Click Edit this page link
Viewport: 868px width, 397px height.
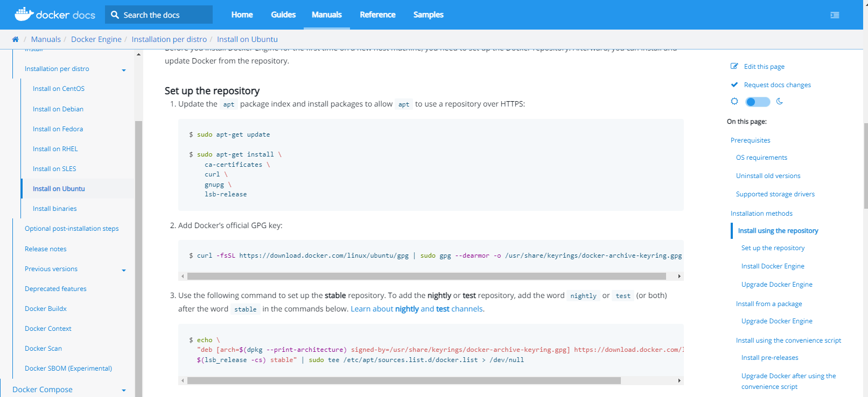(764, 67)
